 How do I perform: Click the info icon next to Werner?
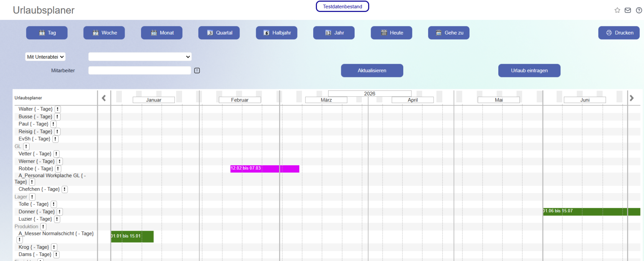coord(60,161)
